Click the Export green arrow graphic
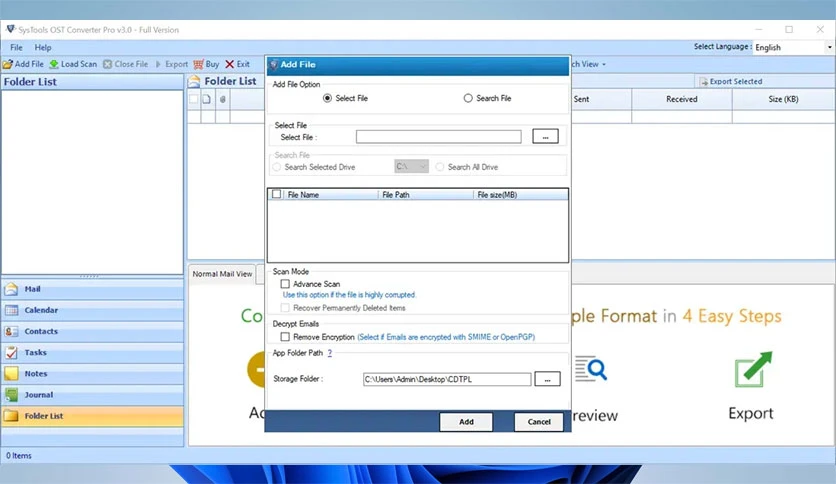Screen dimensions: 836x484 [753, 369]
